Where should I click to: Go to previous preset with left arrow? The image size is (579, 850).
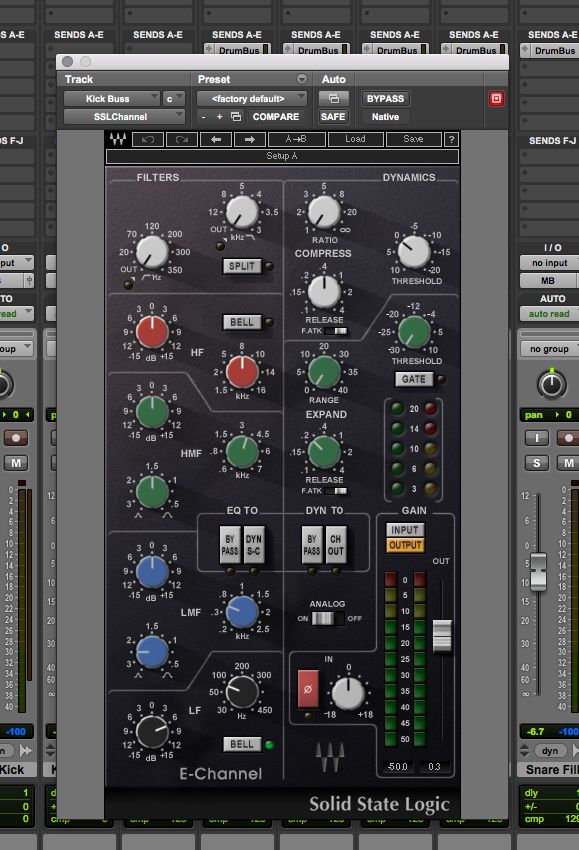(216, 139)
